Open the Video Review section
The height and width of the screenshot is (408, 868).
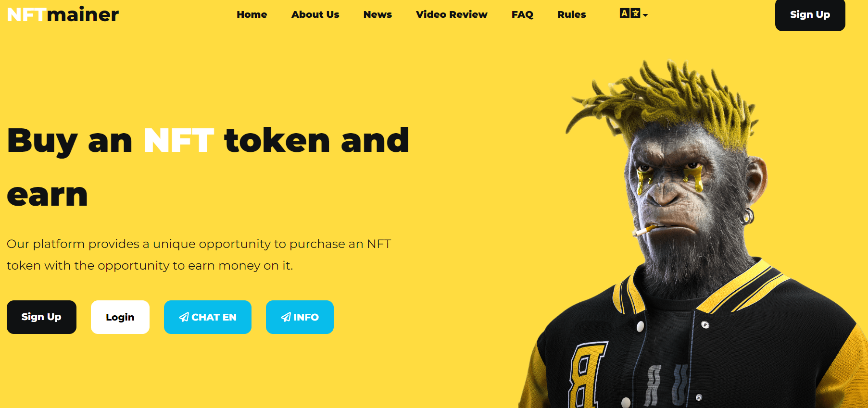point(452,14)
